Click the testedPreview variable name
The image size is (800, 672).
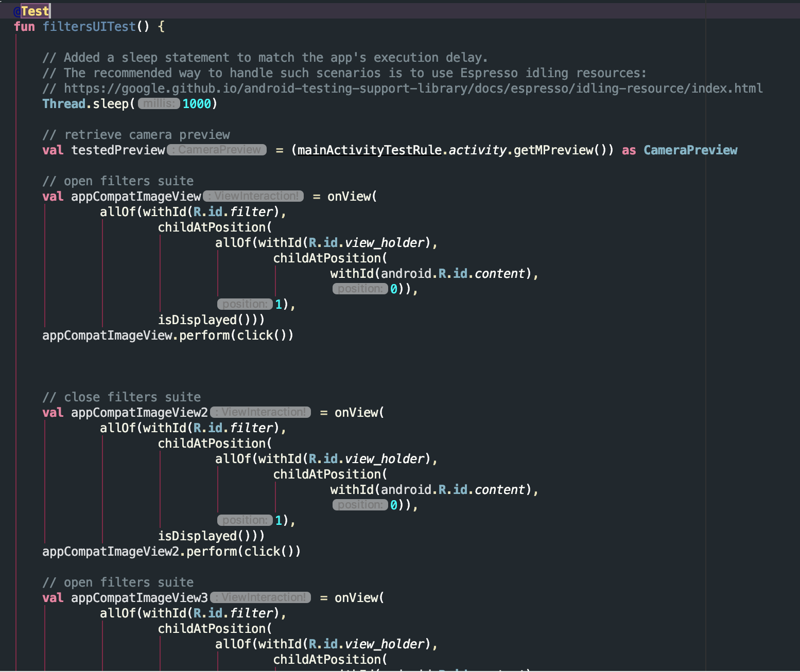(118, 150)
